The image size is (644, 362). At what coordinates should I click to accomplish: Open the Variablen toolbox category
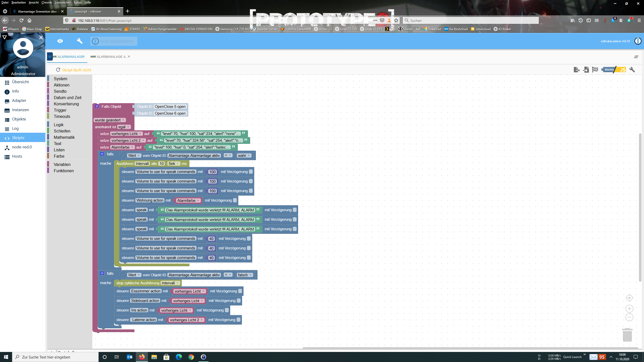tap(62, 164)
